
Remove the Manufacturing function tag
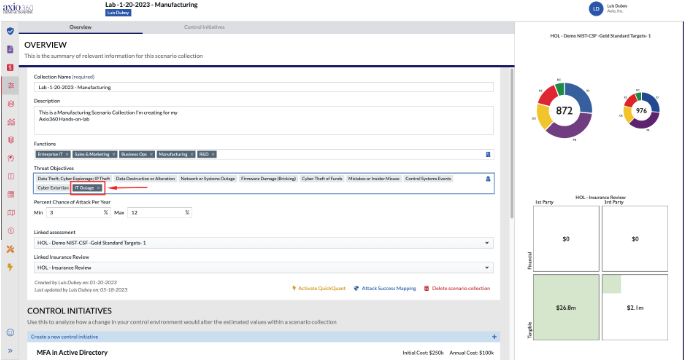pyautogui.click(x=192, y=154)
